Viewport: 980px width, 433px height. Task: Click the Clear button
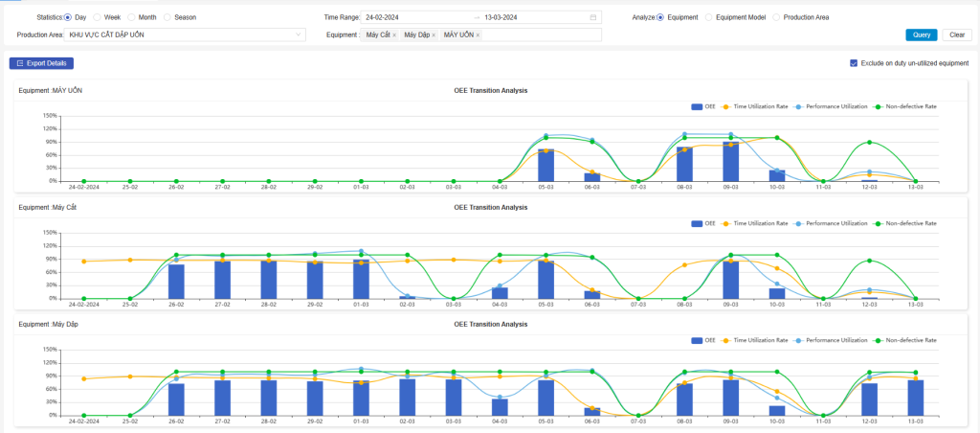pos(957,35)
